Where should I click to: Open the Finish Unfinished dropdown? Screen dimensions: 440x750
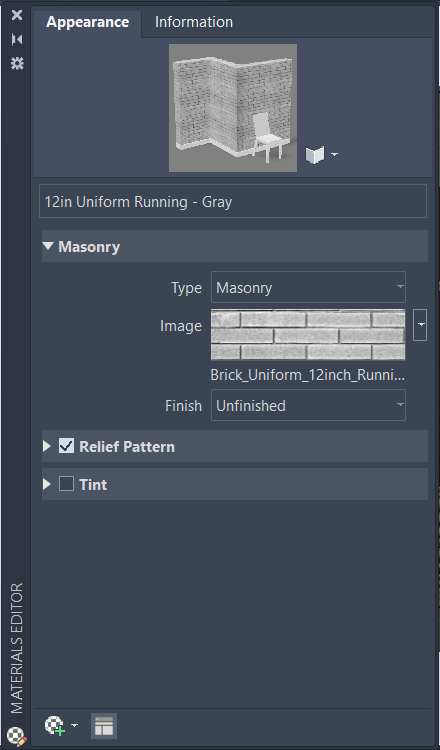pyautogui.click(x=308, y=405)
